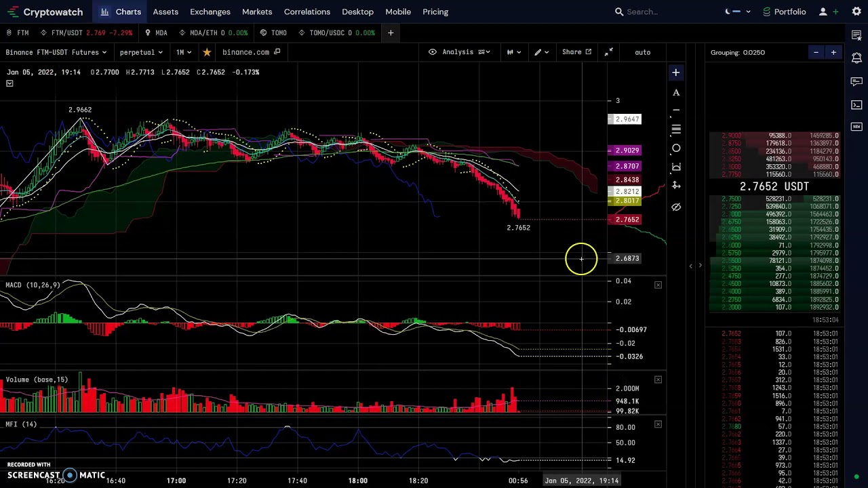Close the Volume indicator panel
This screenshot has width=868, height=488.
click(x=658, y=380)
